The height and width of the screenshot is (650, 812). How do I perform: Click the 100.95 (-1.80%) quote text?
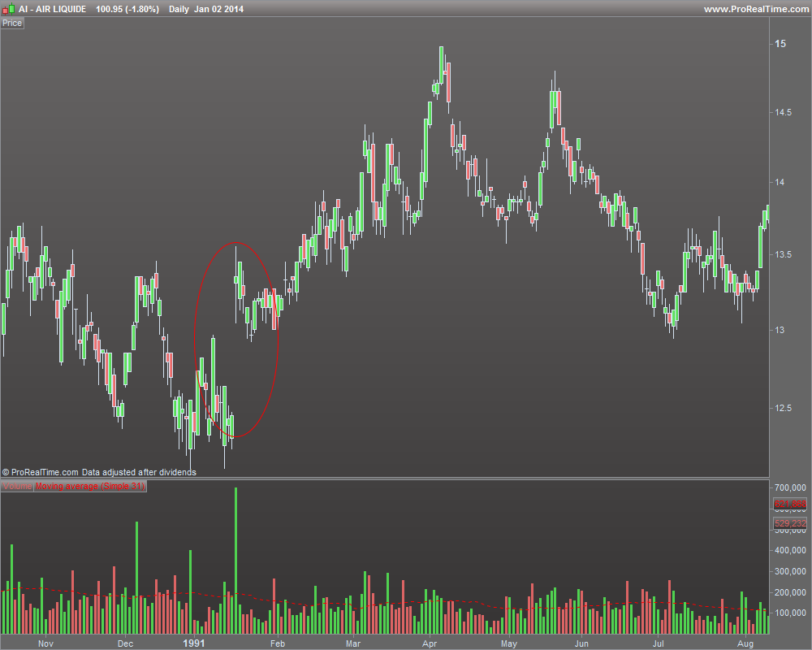tap(127, 9)
